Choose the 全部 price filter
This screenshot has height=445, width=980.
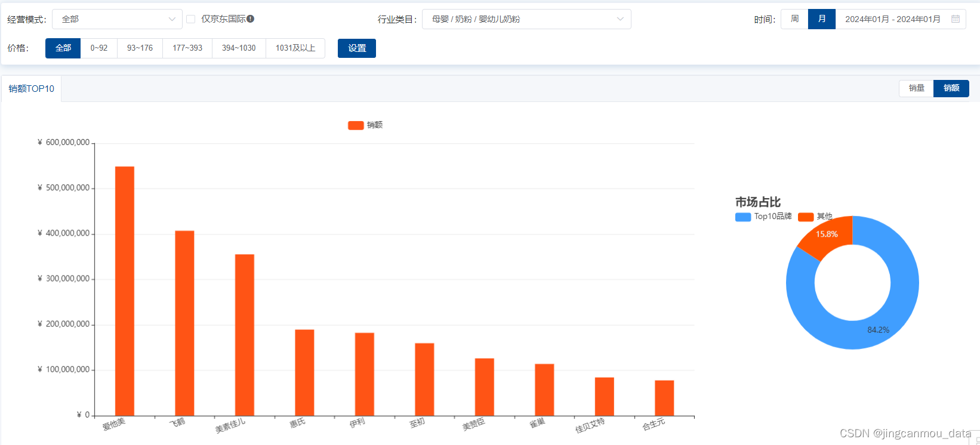[63, 48]
